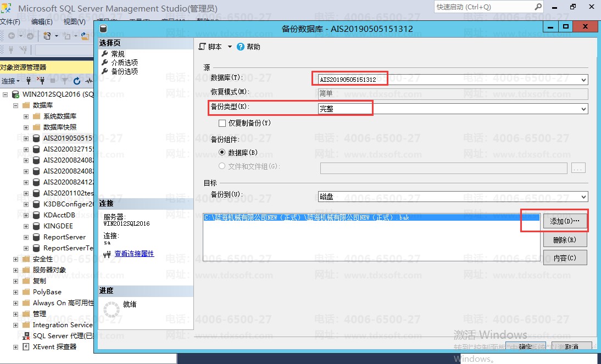Click the change connection icon in SQL toolbar
Image resolution: width=601 pixels, height=364 pixels.
24,49
